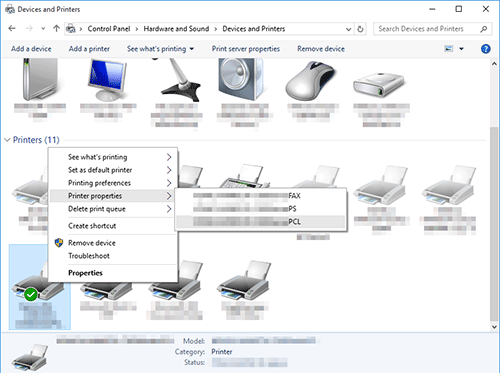500x373 pixels.
Task: Click the forward navigation arrow
Action: (x=29, y=29)
